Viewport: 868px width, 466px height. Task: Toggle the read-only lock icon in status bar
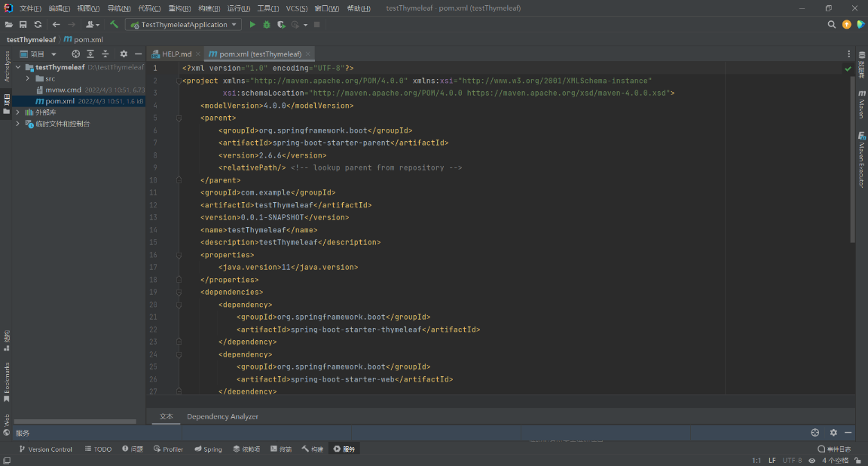(857, 461)
